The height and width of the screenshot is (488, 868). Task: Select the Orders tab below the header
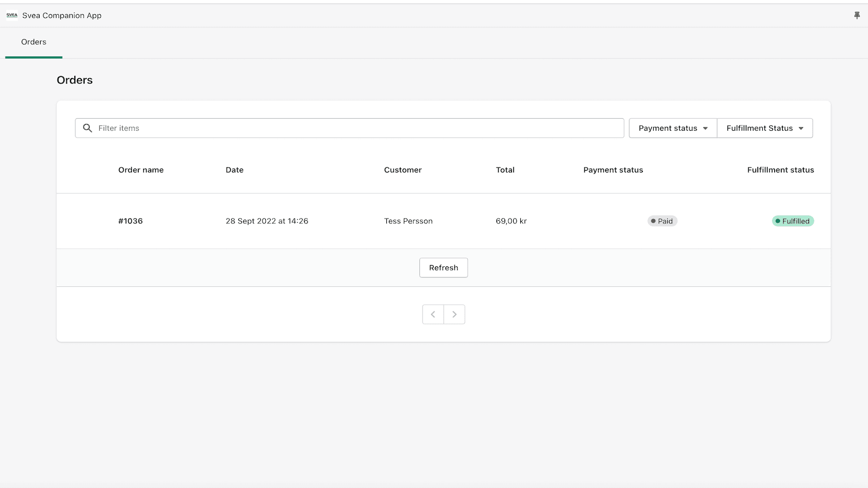pos(33,42)
